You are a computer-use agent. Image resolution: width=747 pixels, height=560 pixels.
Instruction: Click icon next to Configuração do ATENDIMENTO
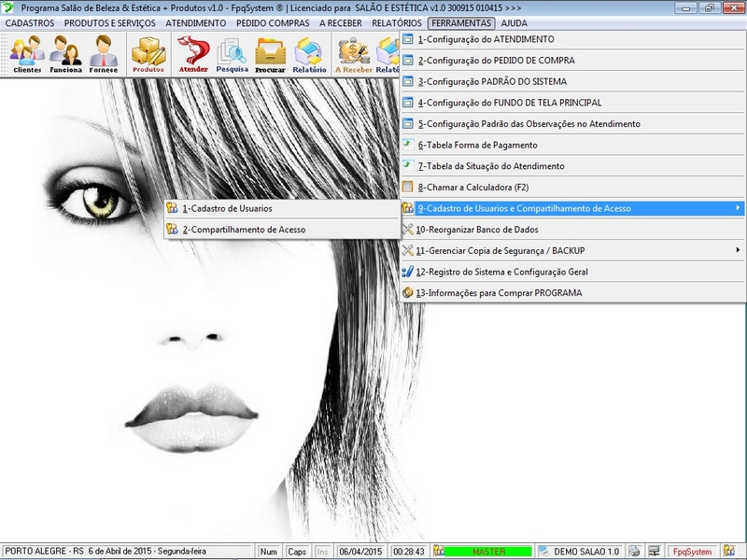(408, 39)
